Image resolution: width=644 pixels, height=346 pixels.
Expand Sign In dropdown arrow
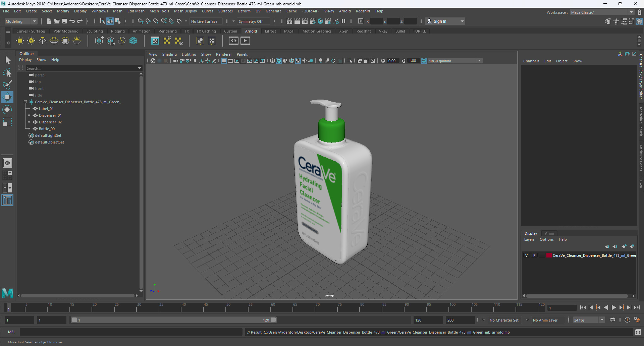pos(462,21)
